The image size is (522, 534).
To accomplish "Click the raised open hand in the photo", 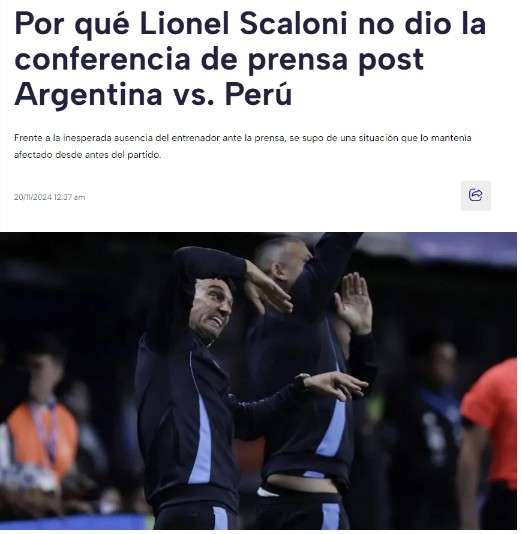I will tap(354, 303).
